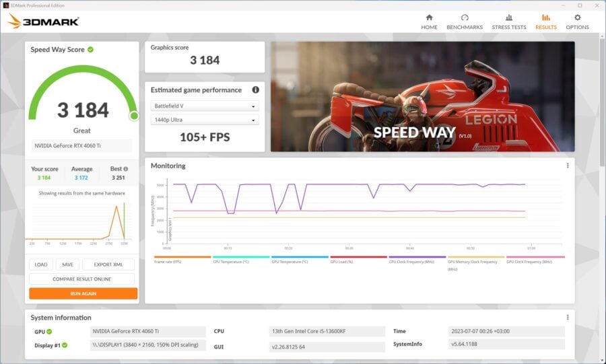Viewport: 606px width, 364px height.
Task: Click the DISPLAY1 3840 × 2160 value
Action: click(x=147, y=345)
